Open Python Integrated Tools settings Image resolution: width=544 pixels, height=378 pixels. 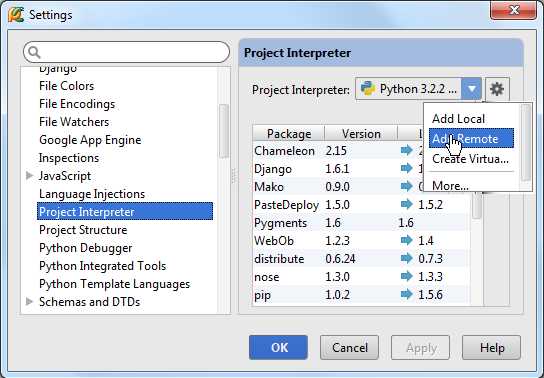102,266
